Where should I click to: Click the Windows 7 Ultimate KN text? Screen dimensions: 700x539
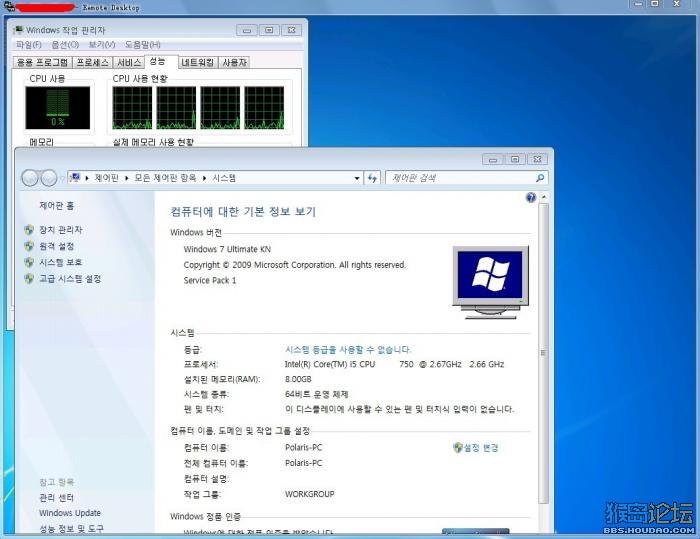click(227, 249)
